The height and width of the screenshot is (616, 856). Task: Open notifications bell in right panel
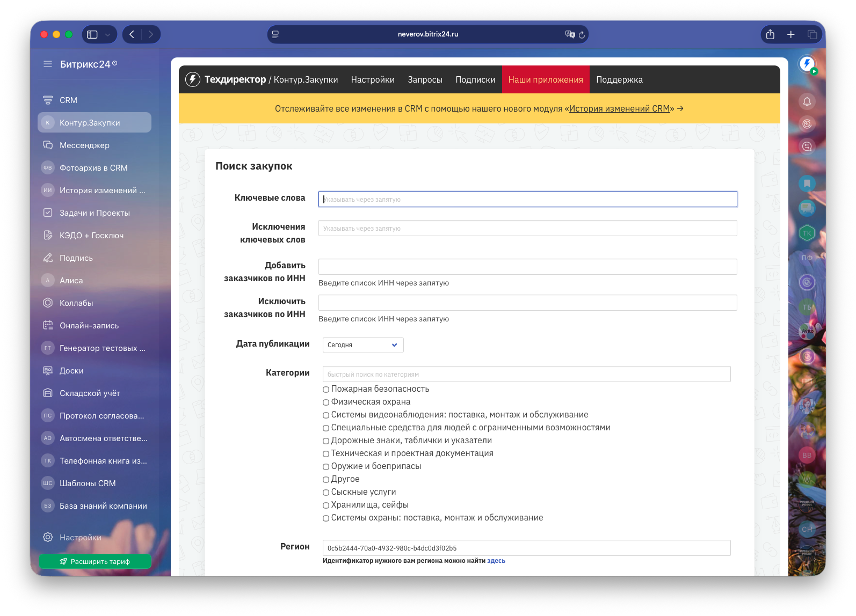807,101
